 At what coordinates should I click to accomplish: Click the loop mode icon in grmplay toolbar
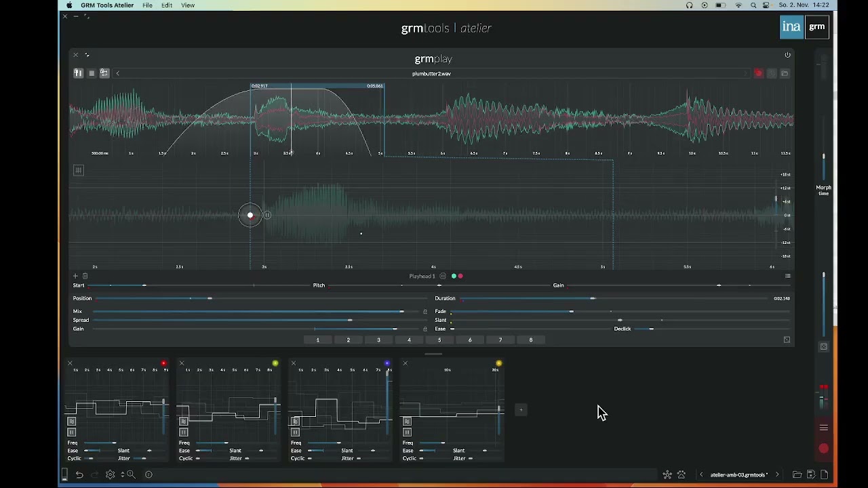tap(104, 73)
